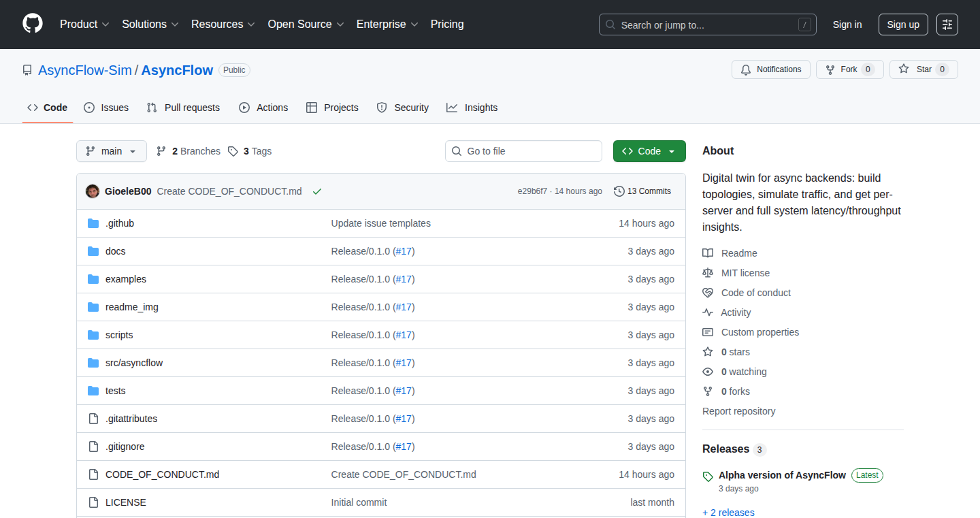980x518 pixels.
Task: Click the Sign up button
Action: [x=903, y=25]
